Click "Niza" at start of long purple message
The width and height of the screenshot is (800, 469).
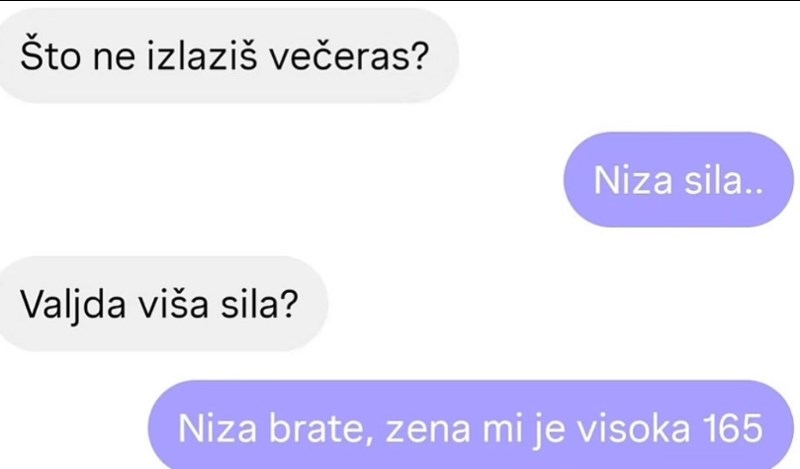(x=217, y=429)
